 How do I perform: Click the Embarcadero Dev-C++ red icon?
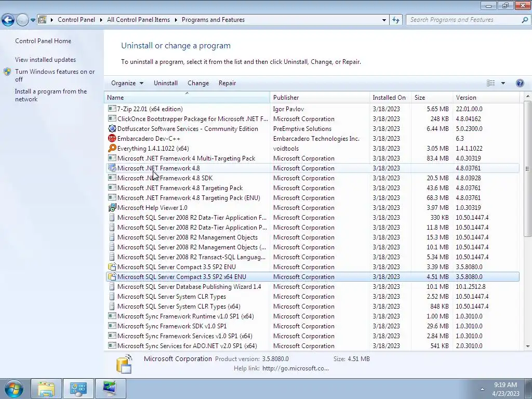click(112, 138)
